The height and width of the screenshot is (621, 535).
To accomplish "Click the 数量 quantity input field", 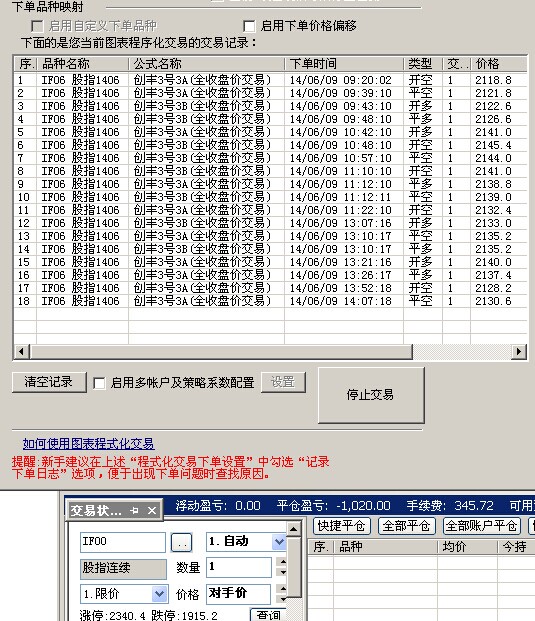I will (239, 567).
